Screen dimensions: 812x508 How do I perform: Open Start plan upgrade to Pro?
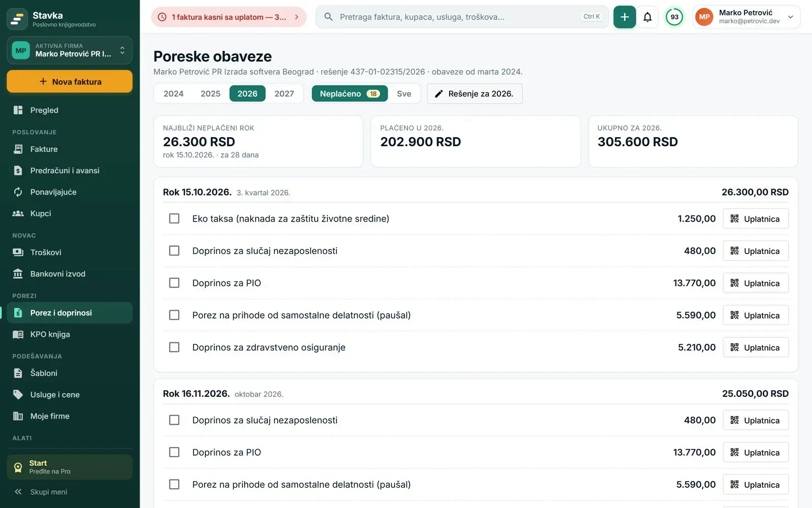(70, 467)
